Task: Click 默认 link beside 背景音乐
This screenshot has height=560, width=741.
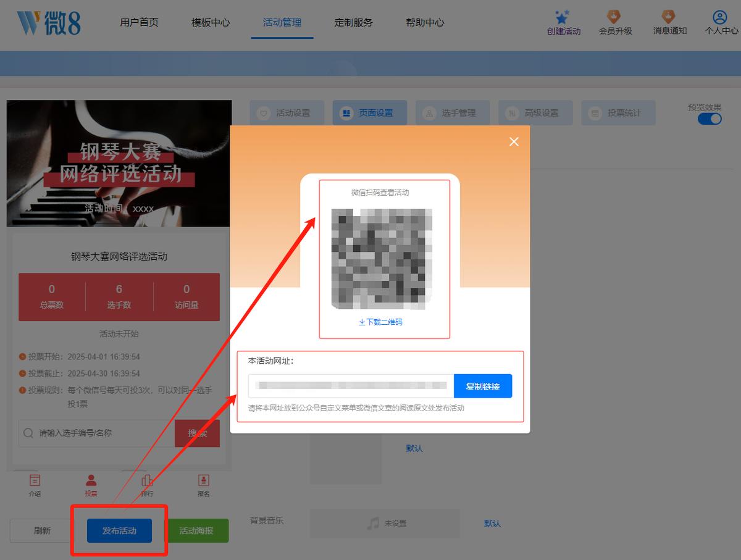Action: pos(492,524)
